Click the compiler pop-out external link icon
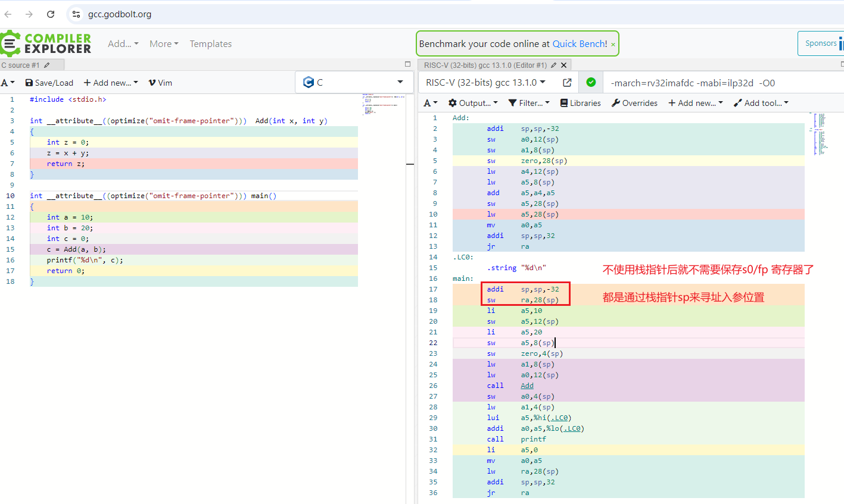This screenshot has height=504, width=844. coord(567,83)
